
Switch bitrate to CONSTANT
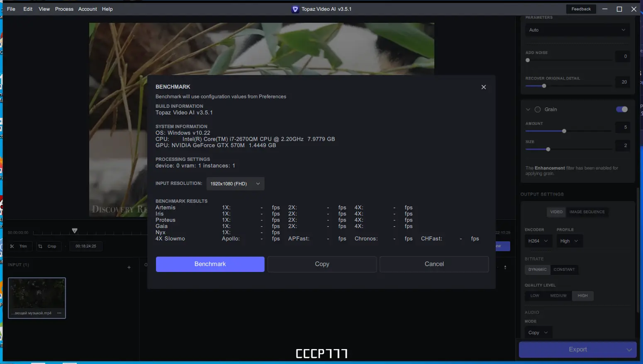point(564,269)
